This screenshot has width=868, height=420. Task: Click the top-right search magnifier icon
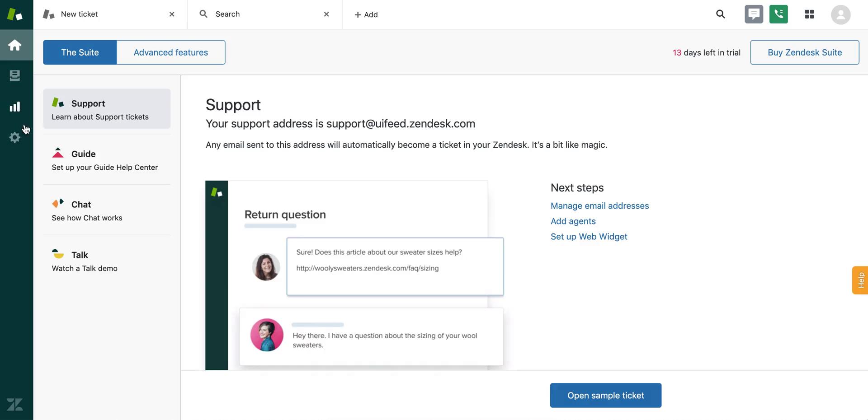tap(721, 14)
